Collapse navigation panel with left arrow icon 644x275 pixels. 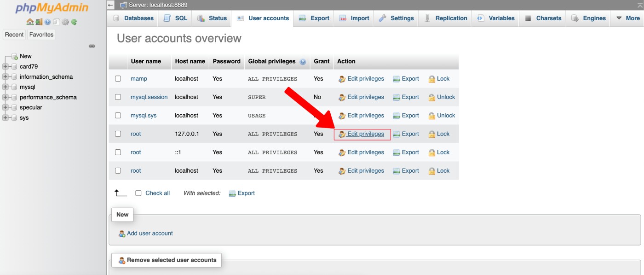pyautogui.click(x=110, y=5)
